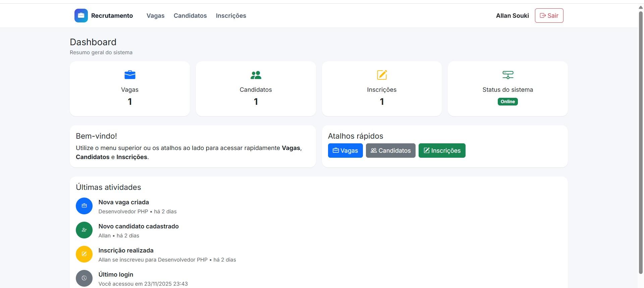Open Candidatos in the top navigation
644x288 pixels.
(190, 16)
